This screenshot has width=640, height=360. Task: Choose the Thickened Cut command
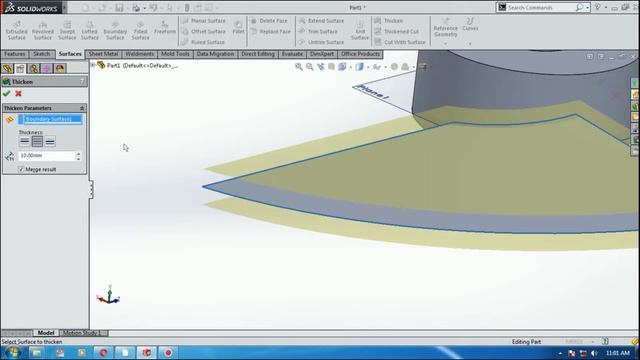397,31
